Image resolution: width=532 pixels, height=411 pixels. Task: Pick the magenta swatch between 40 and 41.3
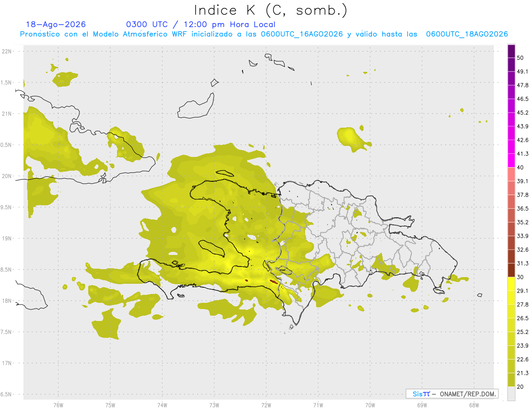(x=511, y=160)
